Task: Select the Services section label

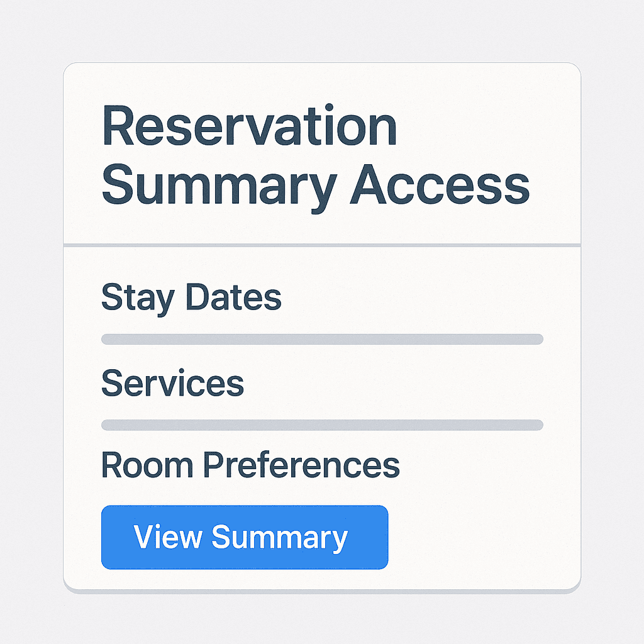Action: [x=172, y=383]
